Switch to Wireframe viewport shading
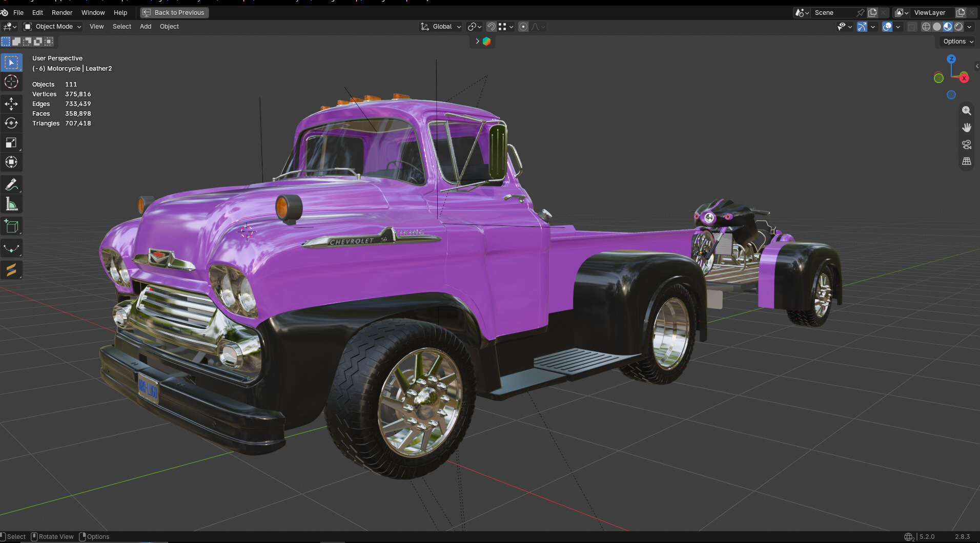 pyautogui.click(x=926, y=27)
